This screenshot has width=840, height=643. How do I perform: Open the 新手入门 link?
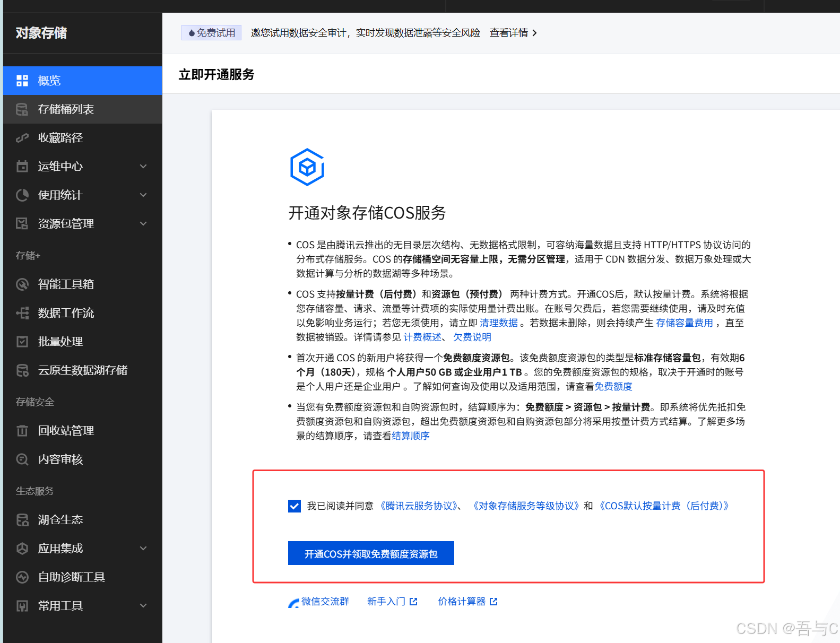(x=386, y=602)
